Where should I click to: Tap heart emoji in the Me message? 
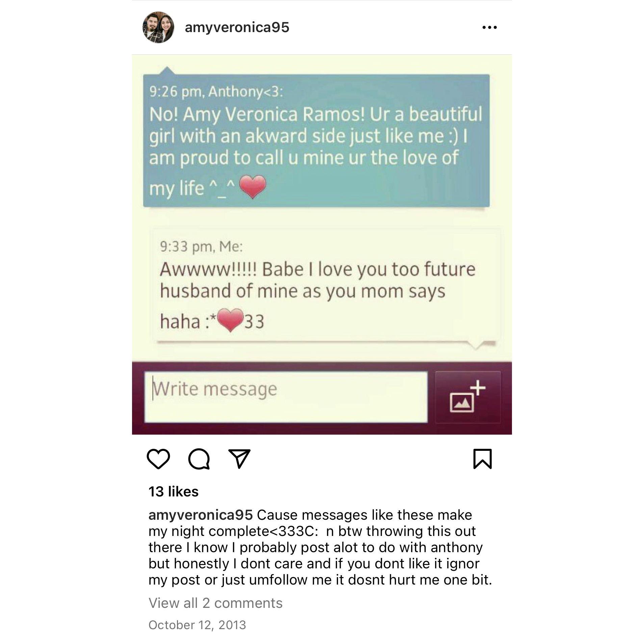pos(230,320)
